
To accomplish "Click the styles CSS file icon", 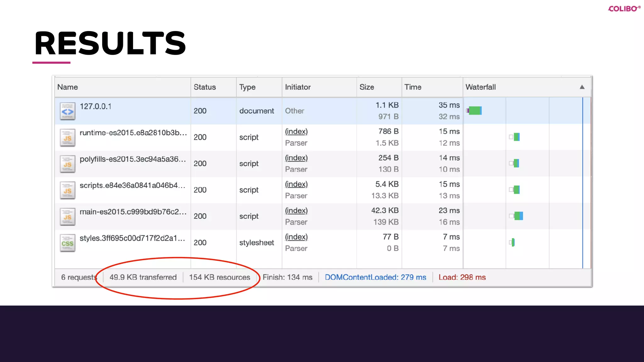I will point(68,243).
